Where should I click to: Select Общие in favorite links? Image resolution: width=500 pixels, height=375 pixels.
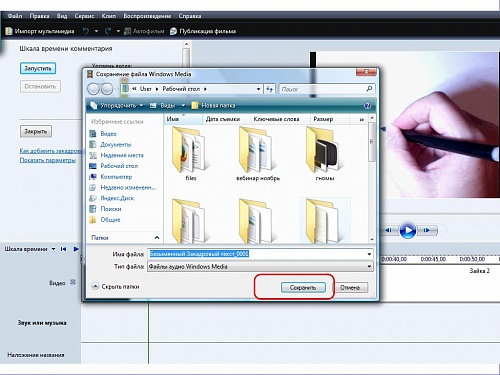(105, 220)
